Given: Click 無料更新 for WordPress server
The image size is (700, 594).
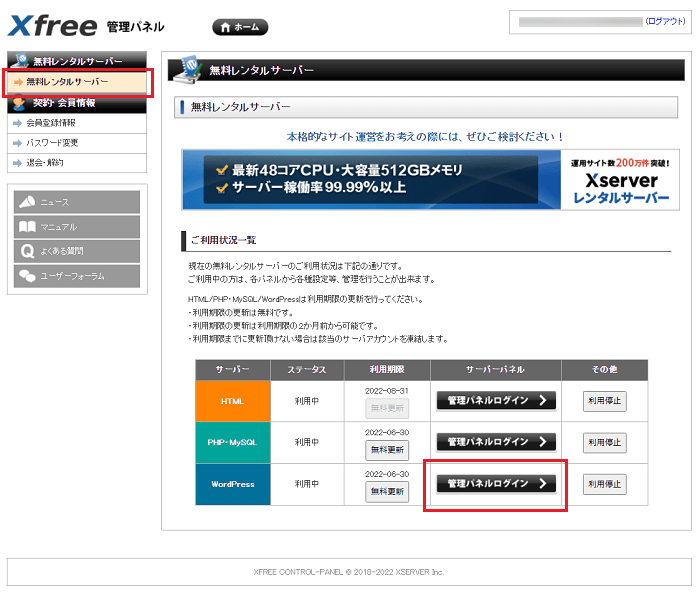Looking at the screenshot, I should pos(387,491).
